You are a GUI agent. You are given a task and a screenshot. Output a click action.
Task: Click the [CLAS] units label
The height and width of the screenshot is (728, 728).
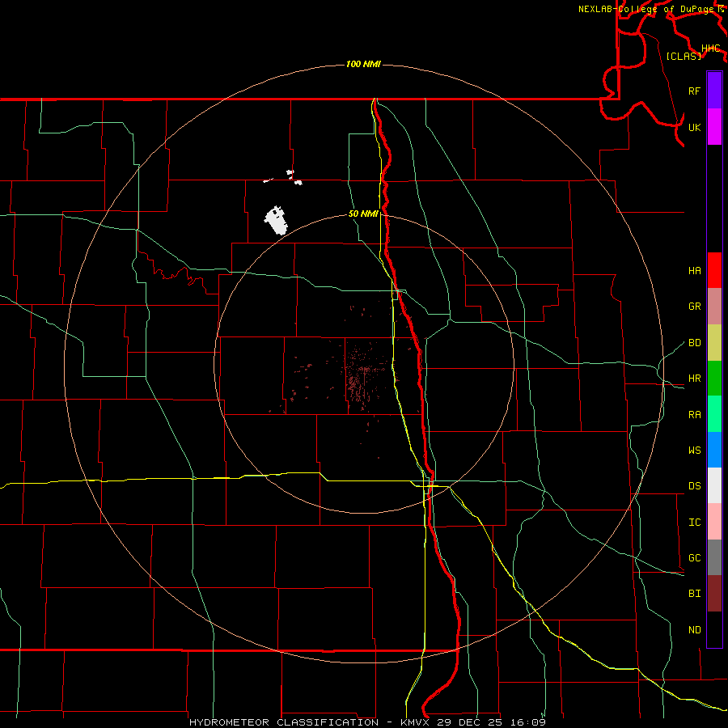tap(684, 56)
